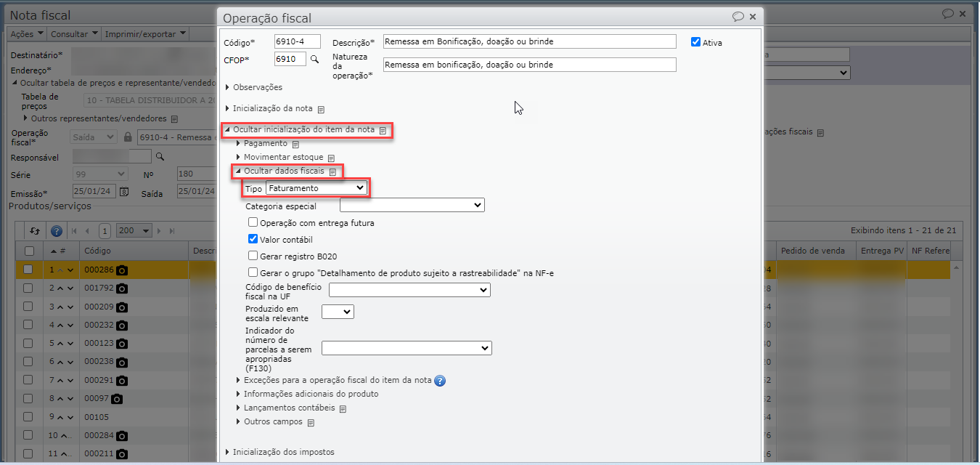Open comments icon in Nota fiscal window header

click(x=948, y=13)
